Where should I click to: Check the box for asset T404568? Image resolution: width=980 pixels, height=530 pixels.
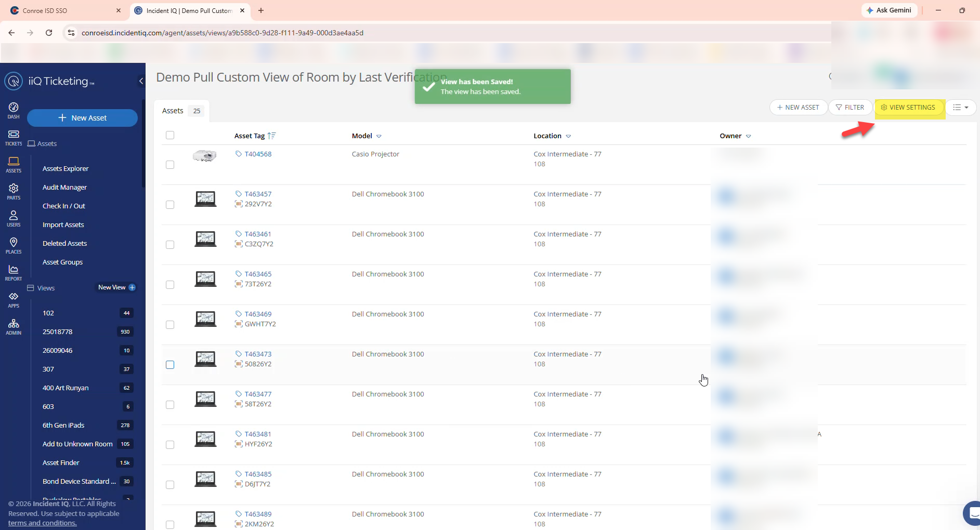pyautogui.click(x=170, y=165)
